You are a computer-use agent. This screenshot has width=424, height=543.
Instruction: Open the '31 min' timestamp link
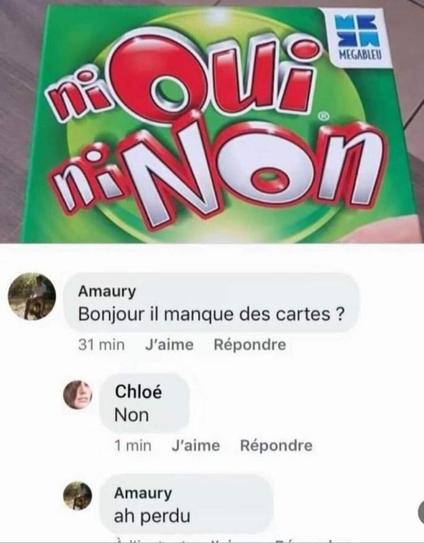(x=101, y=345)
